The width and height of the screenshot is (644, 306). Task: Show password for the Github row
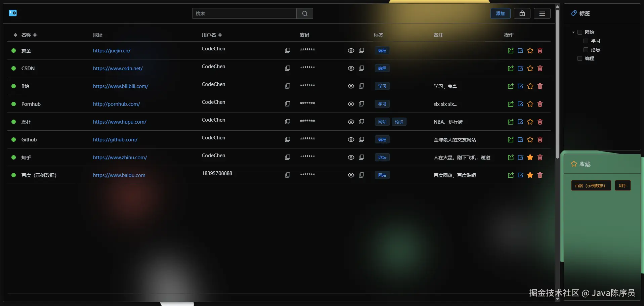351,139
